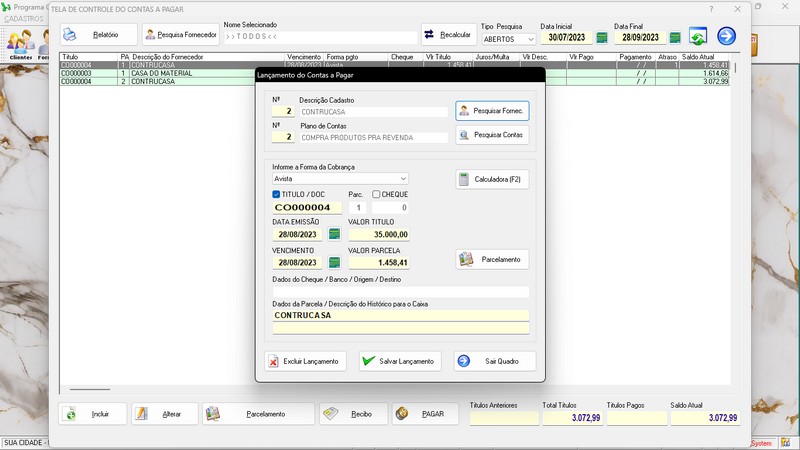Click Salvar Lançamento button
The height and width of the screenshot is (450, 800).
tap(400, 361)
